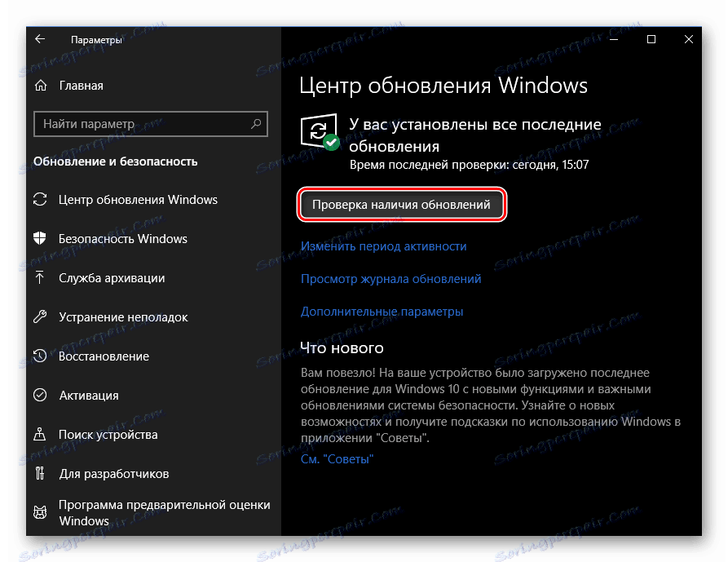This screenshot has width=728, height=562.
Task: Click Проверка наличия обновлений button
Action: point(402,205)
